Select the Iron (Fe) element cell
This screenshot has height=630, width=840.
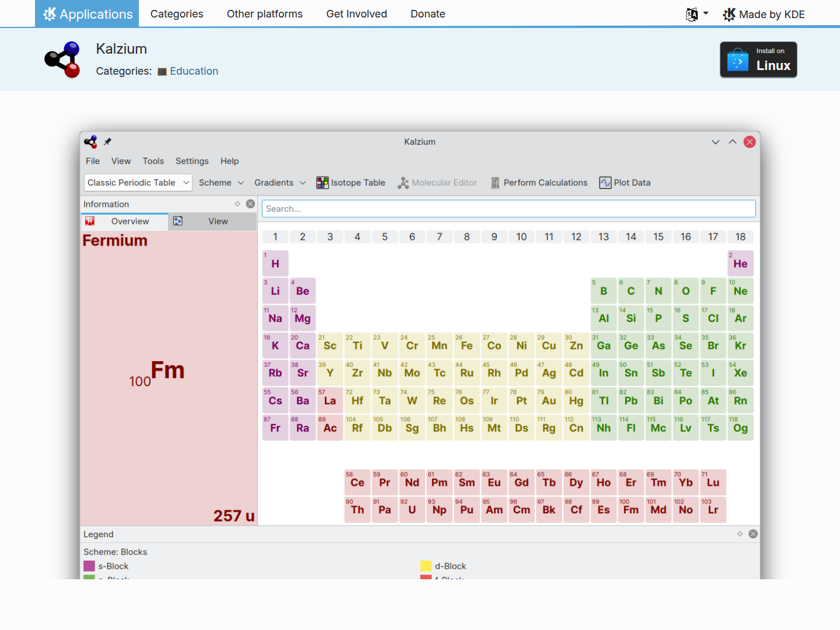467,346
